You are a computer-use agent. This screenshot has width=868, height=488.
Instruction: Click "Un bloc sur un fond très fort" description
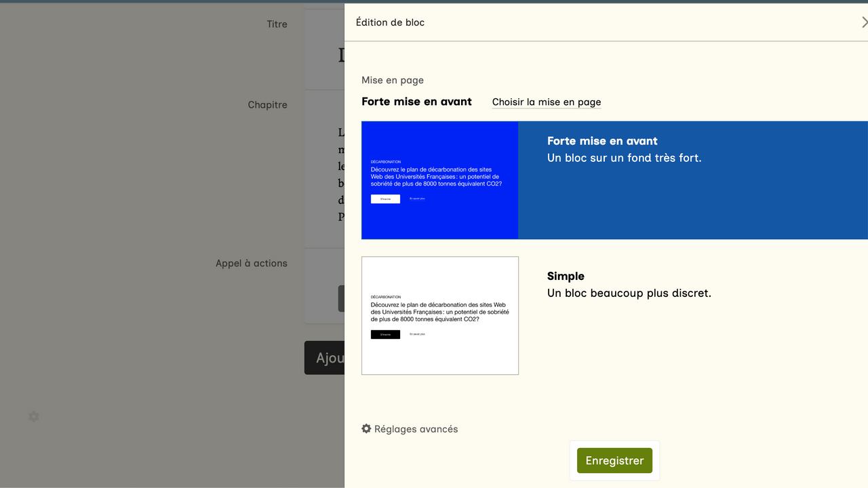point(624,158)
